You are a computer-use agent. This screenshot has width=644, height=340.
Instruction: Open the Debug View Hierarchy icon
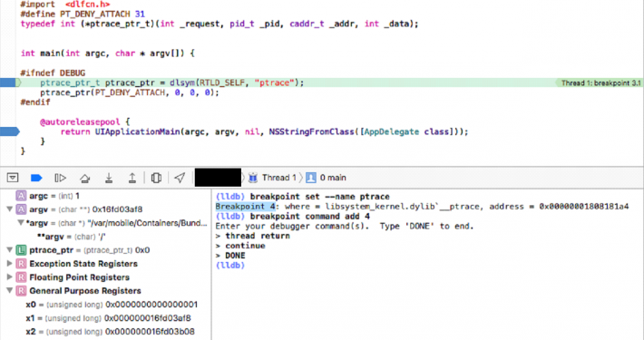coord(156,178)
